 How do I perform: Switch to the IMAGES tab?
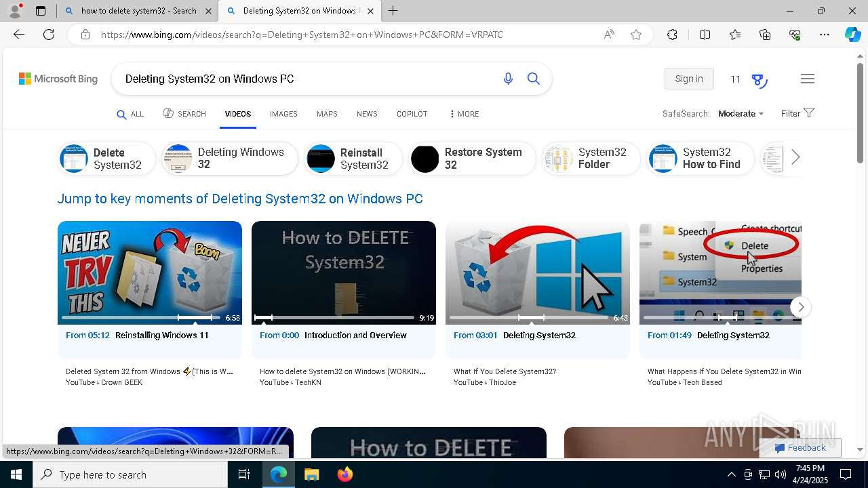[283, 114]
